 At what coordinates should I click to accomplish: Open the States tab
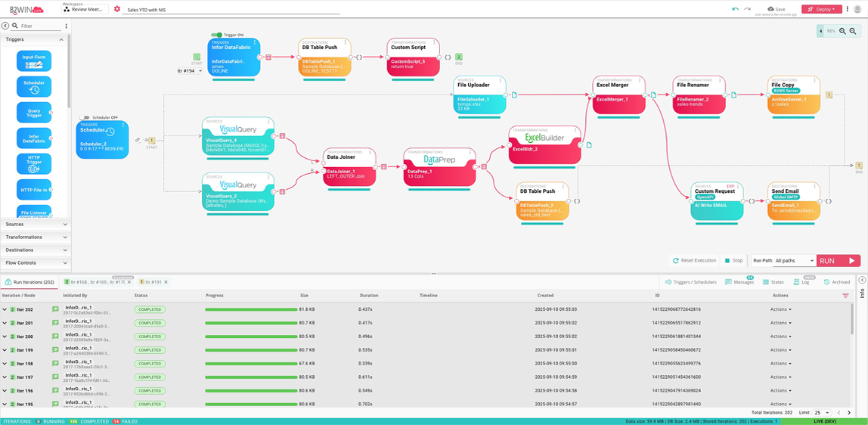point(773,282)
